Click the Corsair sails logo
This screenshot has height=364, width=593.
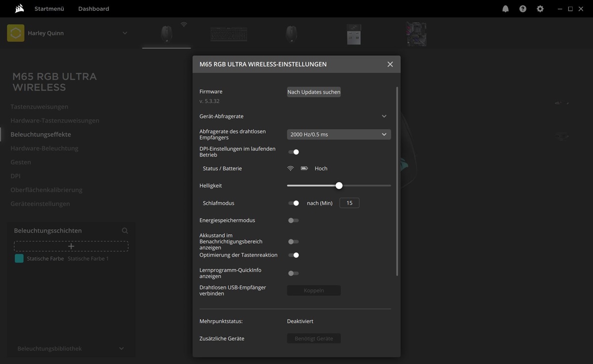tap(19, 8)
